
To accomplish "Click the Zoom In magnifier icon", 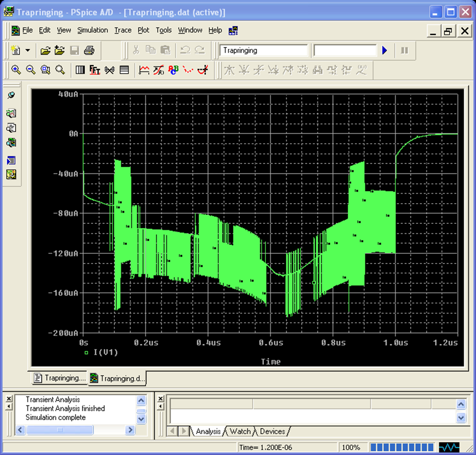I will [x=16, y=70].
